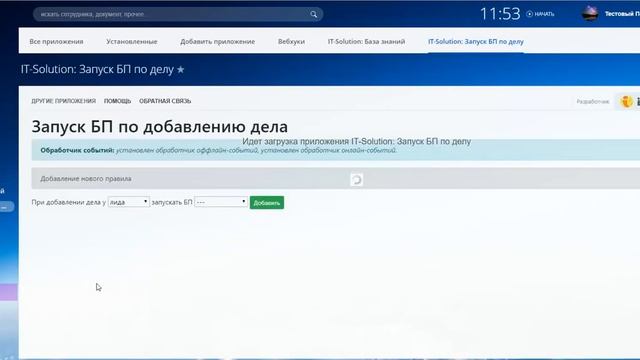640x360 pixels.
Task: Click the Разработчик label
Action: (x=593, y=102)
